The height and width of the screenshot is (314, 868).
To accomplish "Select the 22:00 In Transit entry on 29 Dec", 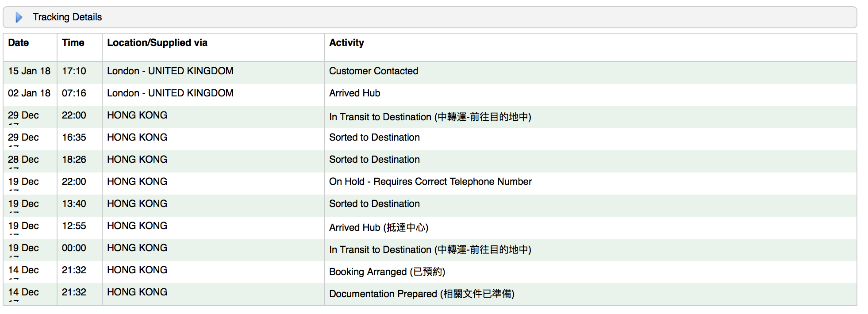I will (x=430, y=117).
